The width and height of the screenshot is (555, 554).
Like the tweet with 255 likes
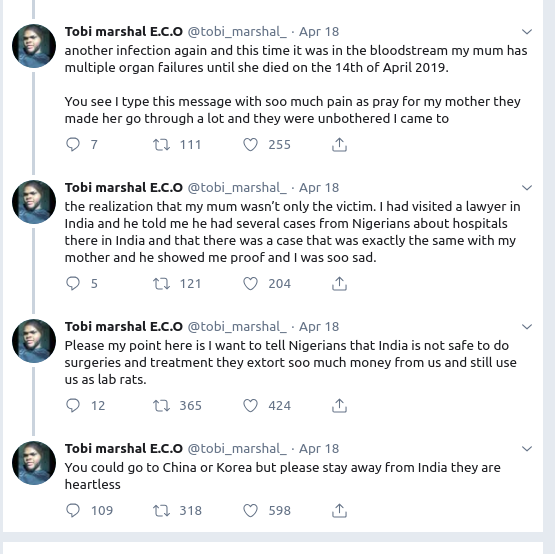pos(250,144)
